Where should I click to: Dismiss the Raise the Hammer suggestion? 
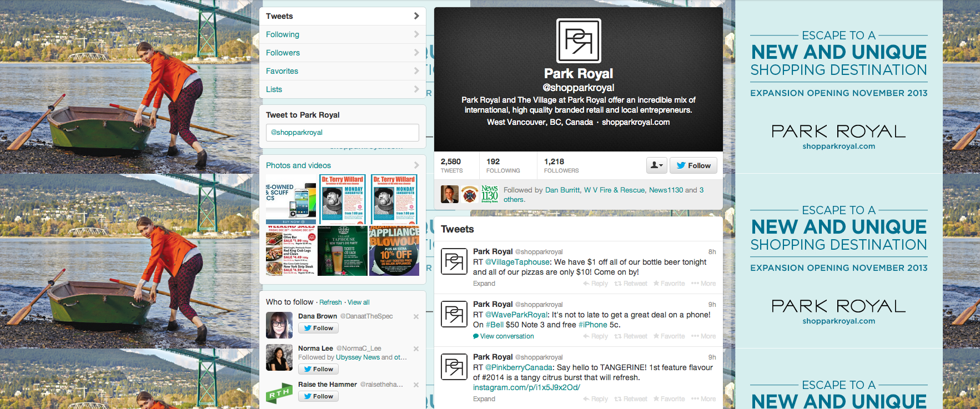pos(416,385)
